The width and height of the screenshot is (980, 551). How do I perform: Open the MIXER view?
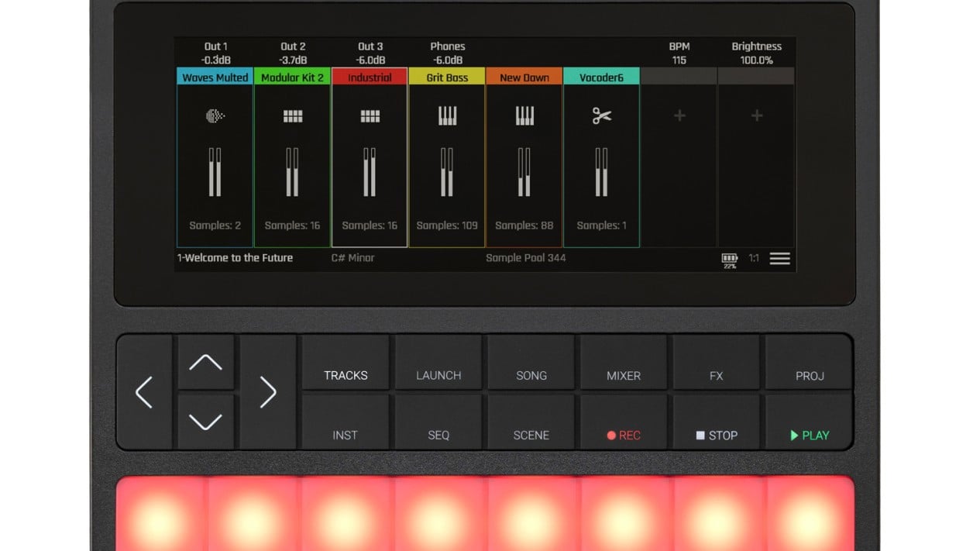click(624, 363)
